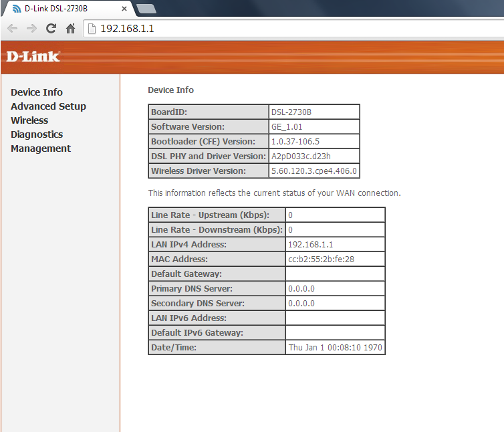Screen dimensions: 504x432
Task: Click the MAC Address label
Action: (x=179, y=259)
